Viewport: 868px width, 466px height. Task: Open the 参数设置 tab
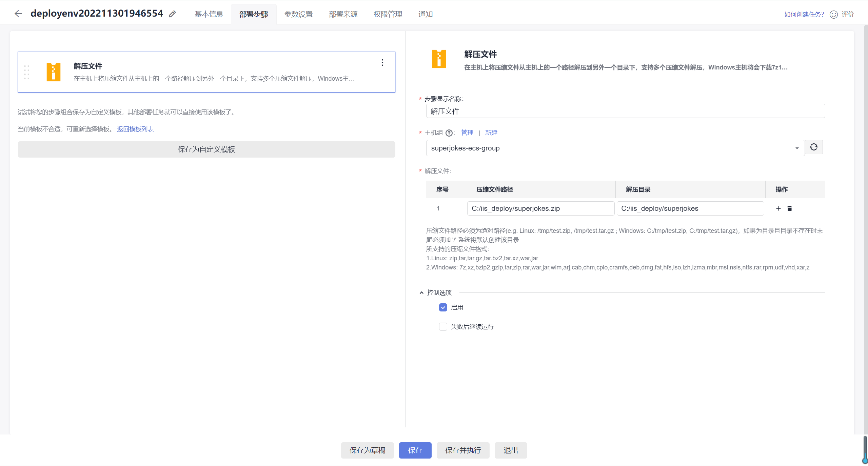(298, 14)
